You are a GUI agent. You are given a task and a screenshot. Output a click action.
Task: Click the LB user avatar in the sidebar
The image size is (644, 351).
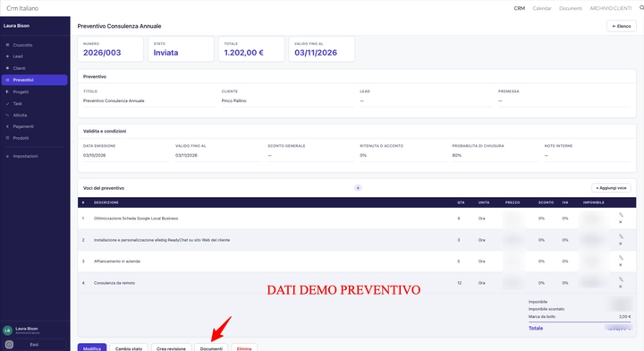pyautogui.click(x=7, y=330)
